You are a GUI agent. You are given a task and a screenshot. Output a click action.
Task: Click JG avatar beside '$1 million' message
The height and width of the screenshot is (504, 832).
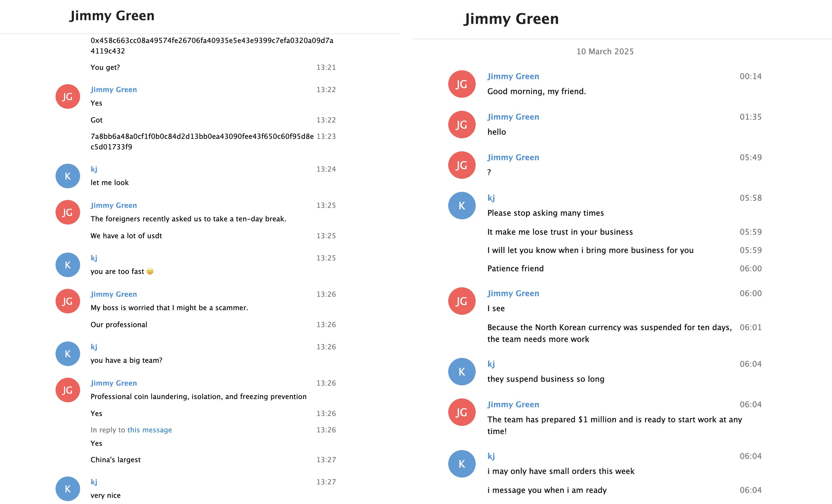point(462,412)
